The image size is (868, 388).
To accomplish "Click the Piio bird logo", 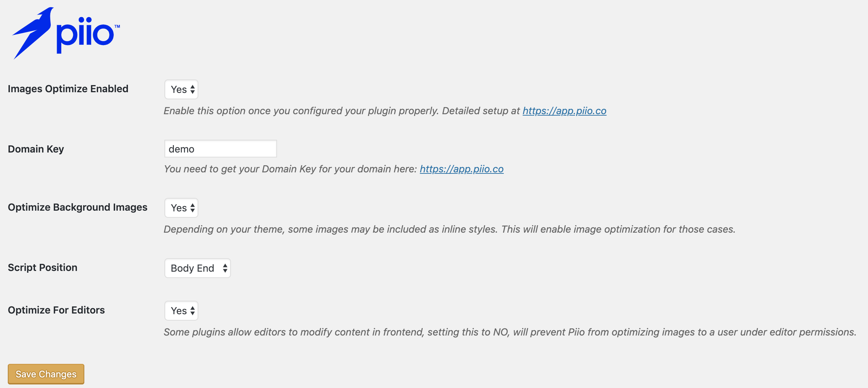I will pos(33,33).
